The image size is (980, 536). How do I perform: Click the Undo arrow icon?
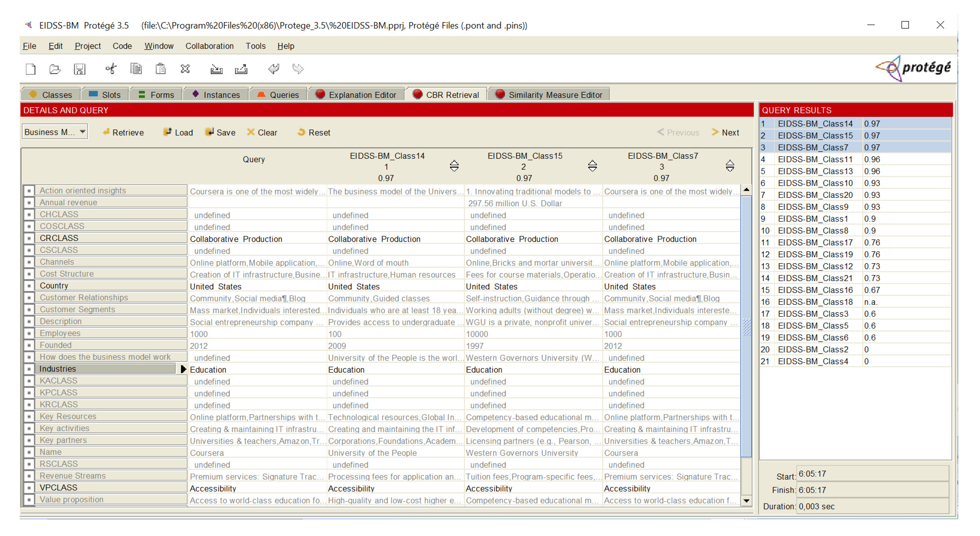point(274,69)
